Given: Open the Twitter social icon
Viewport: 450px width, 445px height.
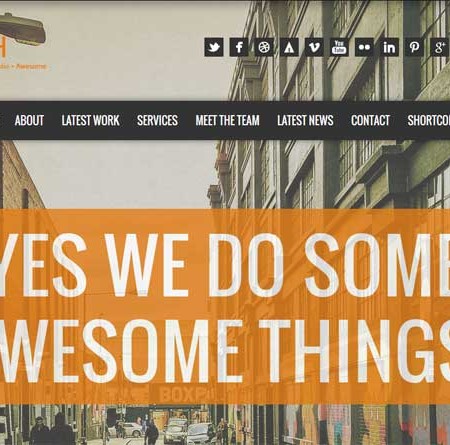Looking at the screenshot, I should (x=214, y=47).
